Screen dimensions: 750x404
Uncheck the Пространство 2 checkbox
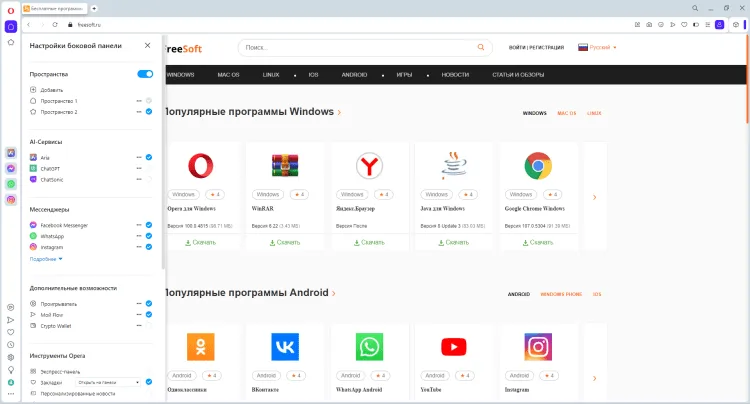(x=149, y=112)
